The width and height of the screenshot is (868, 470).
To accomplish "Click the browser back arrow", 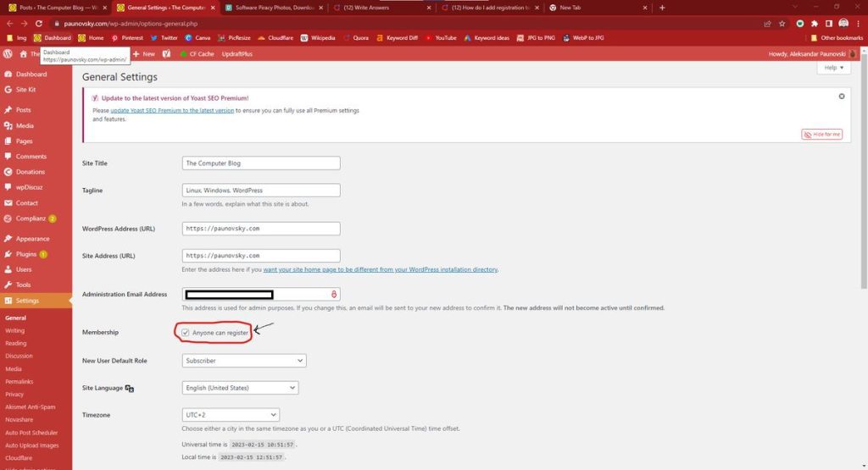I will [x=9, y=24].
